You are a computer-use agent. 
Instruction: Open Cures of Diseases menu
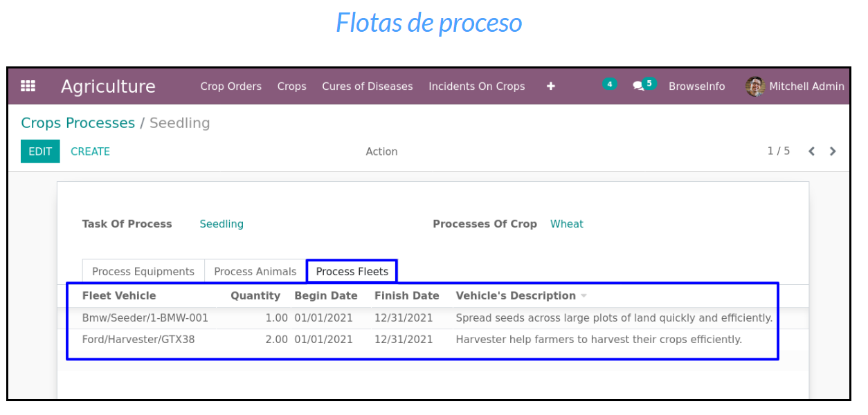coord(367,86)
